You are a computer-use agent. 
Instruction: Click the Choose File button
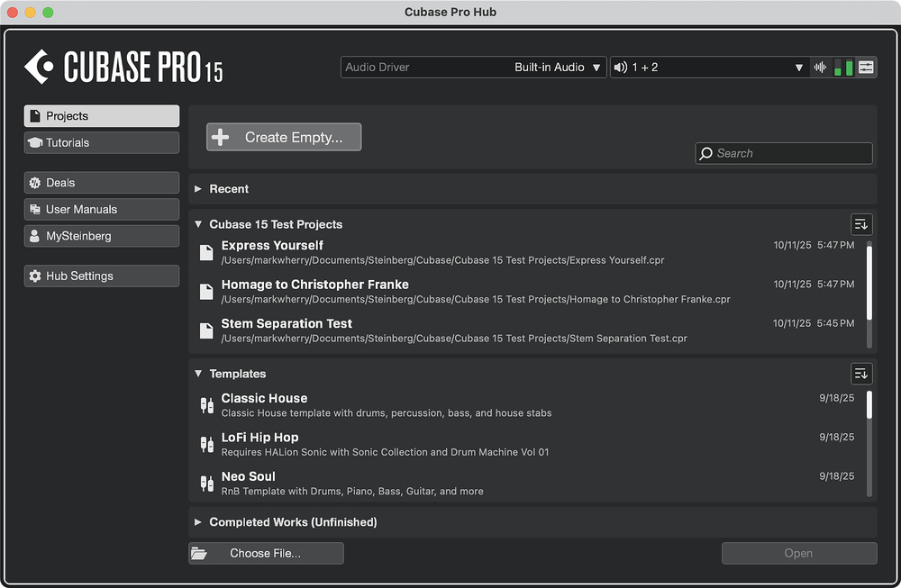pyautogui.click(x=266, y=553)
